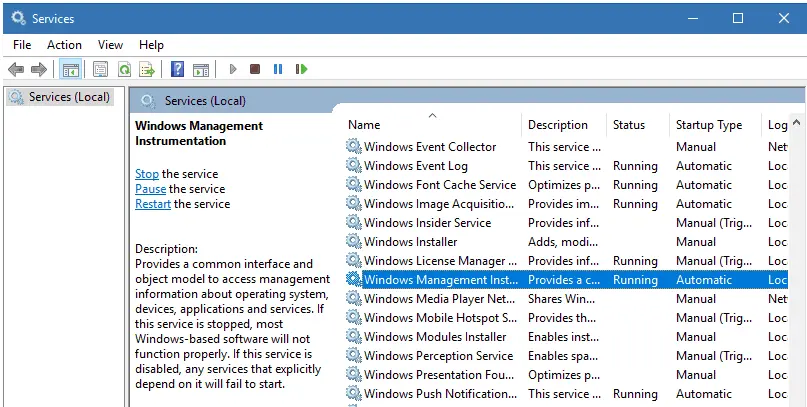This screenshot has height=407, width=807.
Task: Sort the list by Name column header
Action: coord(364,125)
